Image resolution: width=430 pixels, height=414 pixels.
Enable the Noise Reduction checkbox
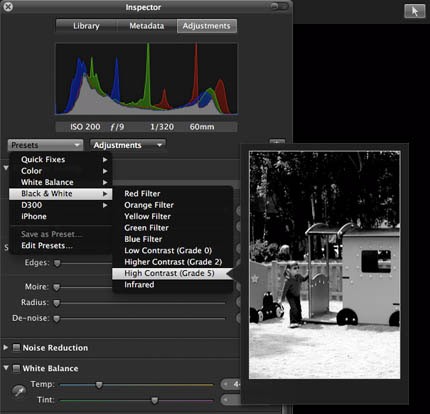tap(16, 348)
